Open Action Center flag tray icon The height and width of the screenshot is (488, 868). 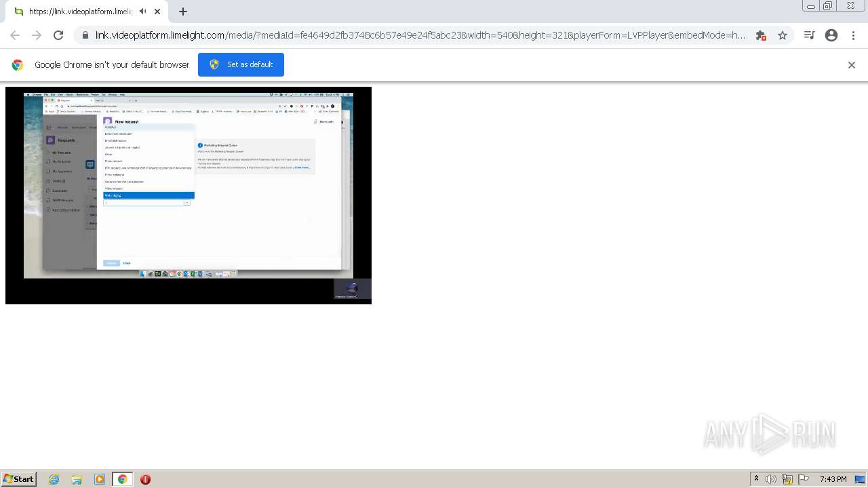pyautogui.click(x=804, y=479)
